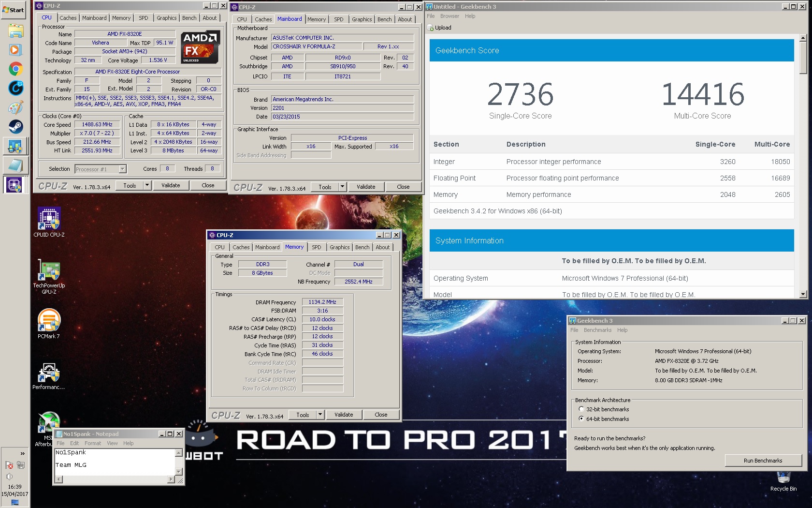Click the Action Center flag tray icon

point(9,465)
